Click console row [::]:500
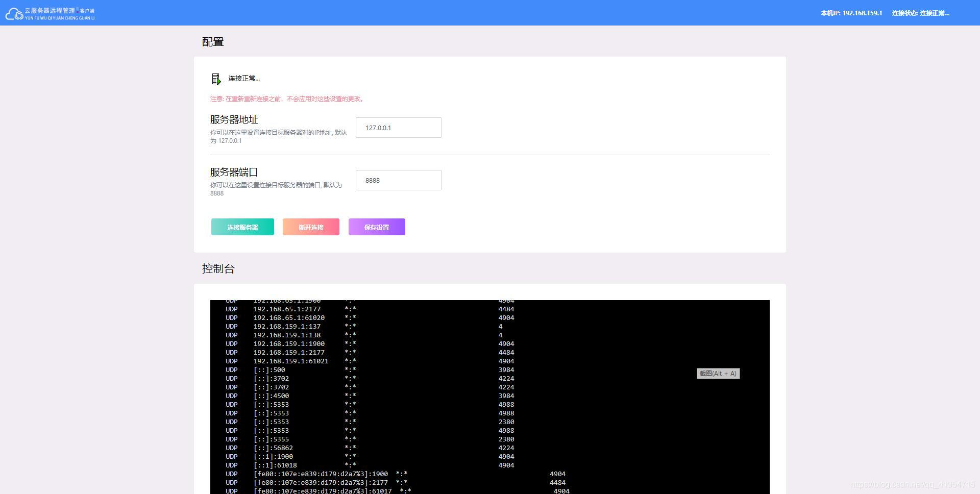The height and width of the screenshot is (494, 980). coord(370,370)
